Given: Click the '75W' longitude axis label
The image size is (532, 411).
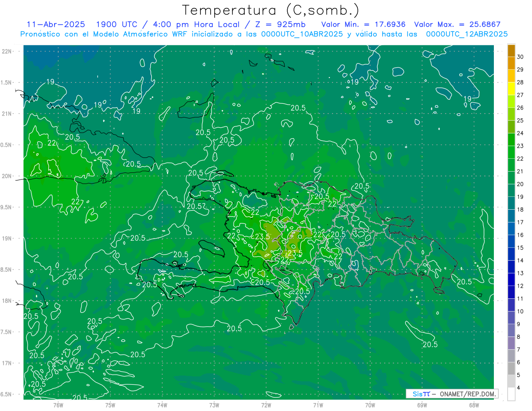Looking at the screenshot, I should (110, 405).
